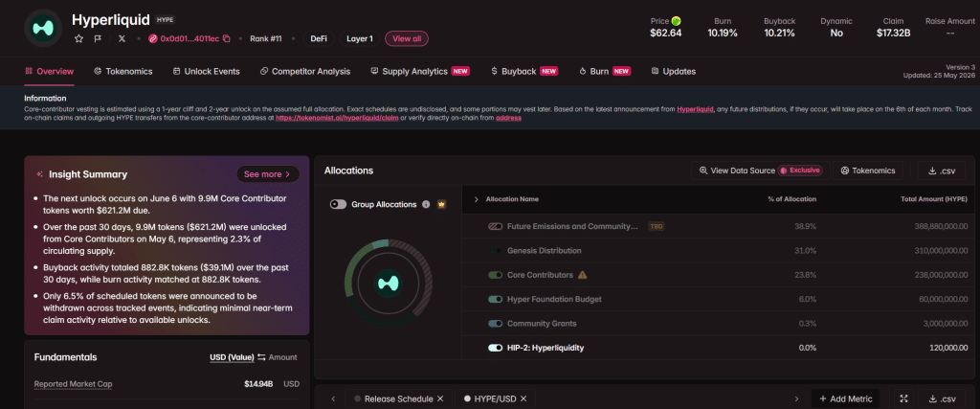Go to previous metrics with left chevron

click(333, 399)
